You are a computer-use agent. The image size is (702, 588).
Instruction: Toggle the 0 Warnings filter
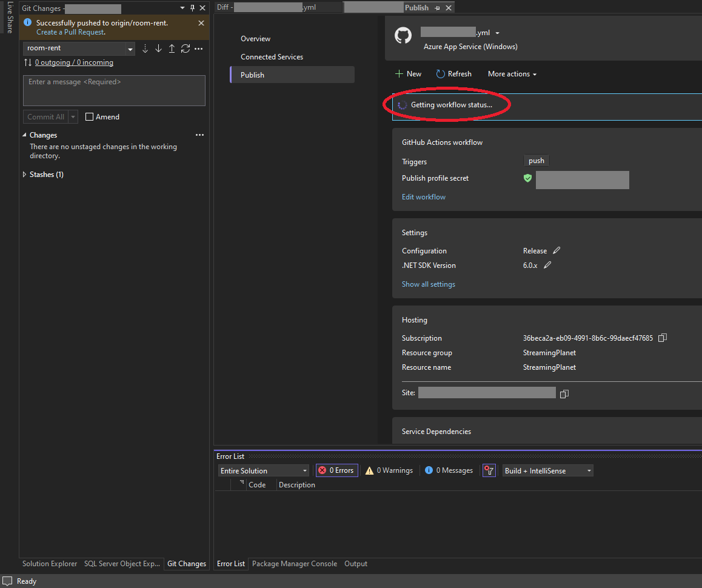(x=389, y=470)
